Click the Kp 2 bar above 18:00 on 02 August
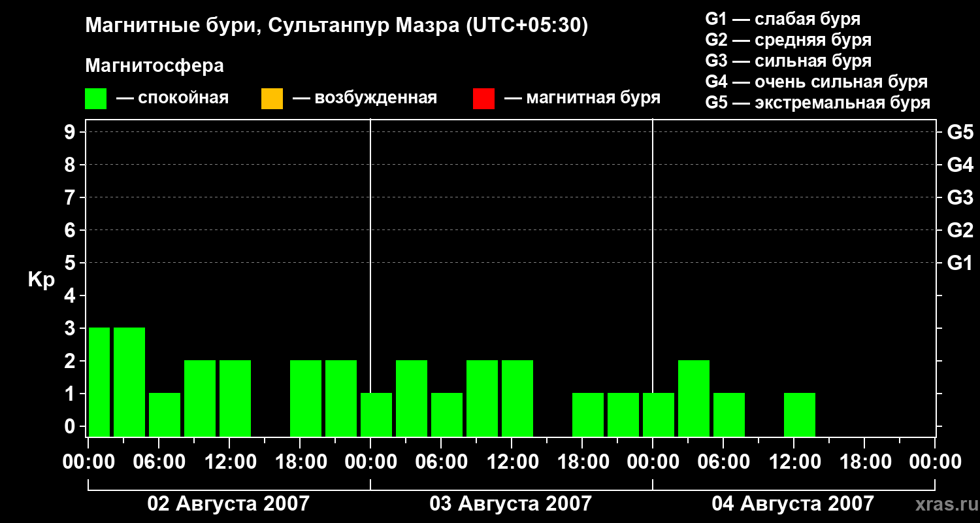The width and height of the screenshot is (980, 523). point(306,398)
